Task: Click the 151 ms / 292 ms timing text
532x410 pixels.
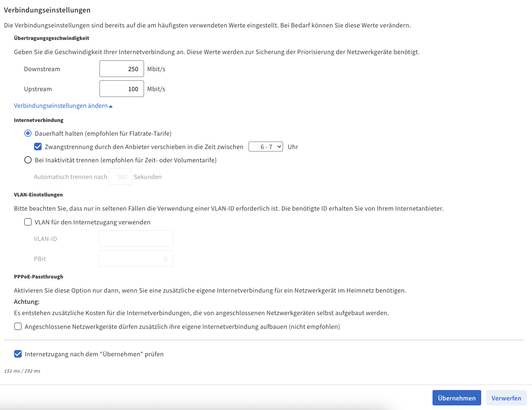Action: pos(22,371)
